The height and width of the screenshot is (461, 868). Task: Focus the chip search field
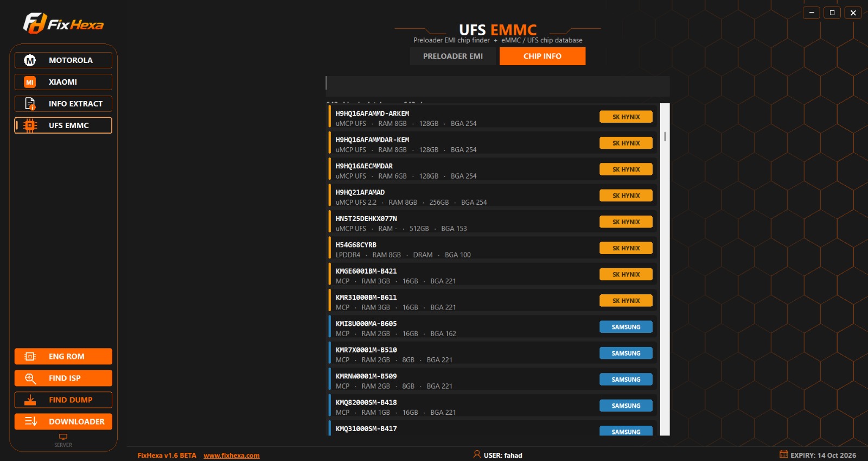pos(497,86)
